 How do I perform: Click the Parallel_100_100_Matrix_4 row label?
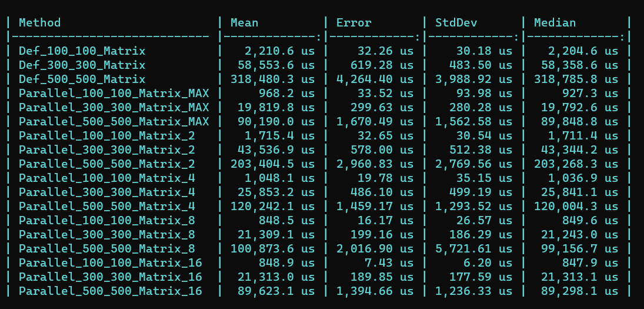106,178
